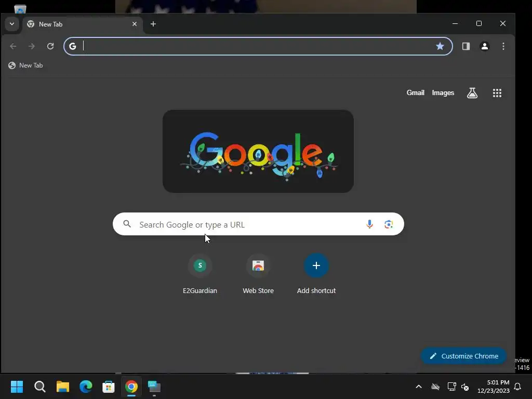
Task: Open the Recycle Bin desktop icon
Action: click(x=20, y=8)
